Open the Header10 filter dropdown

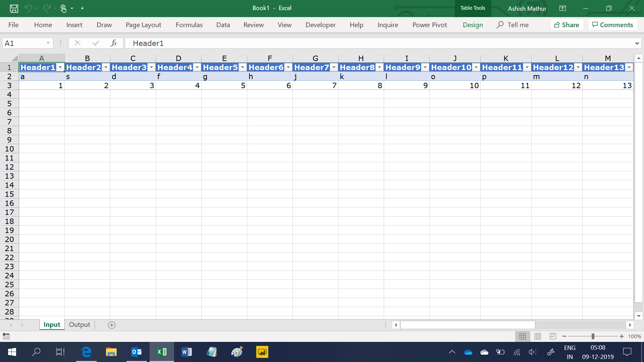click(476, 67)
